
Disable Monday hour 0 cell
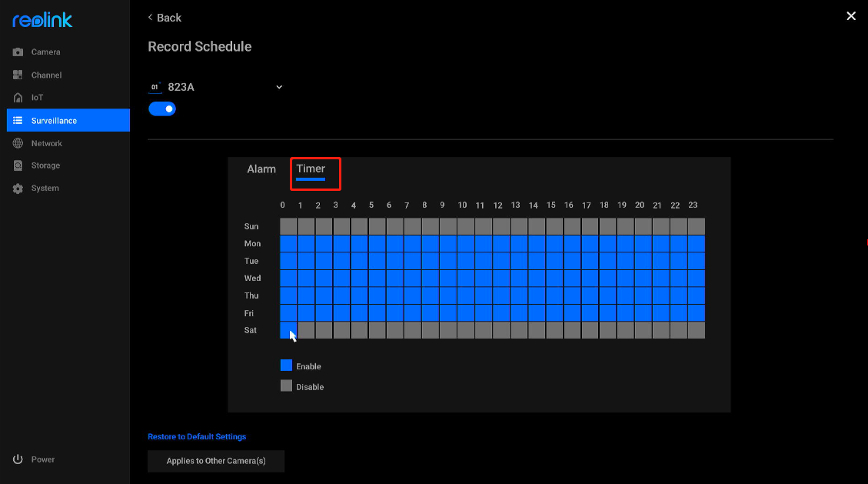(288, 244)
